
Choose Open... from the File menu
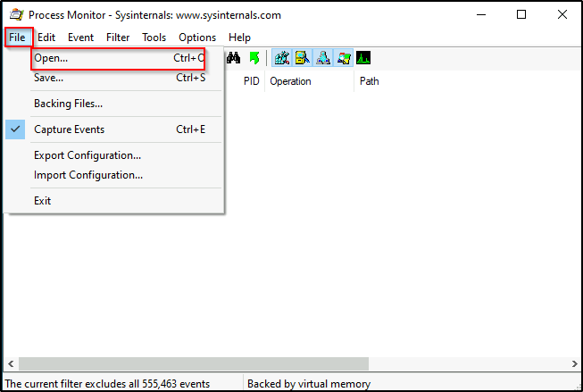[x=51, y=58]
